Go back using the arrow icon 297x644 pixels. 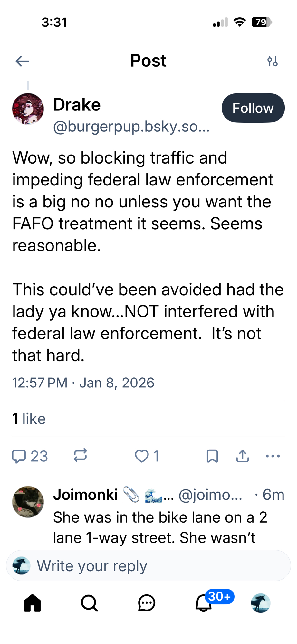pyautogui.click(x=23, y=61)
